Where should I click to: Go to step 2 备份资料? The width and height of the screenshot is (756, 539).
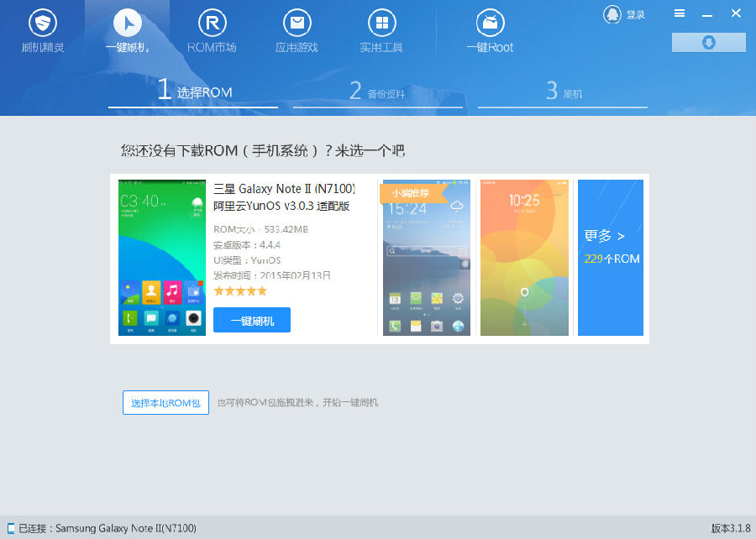point(377,91)
